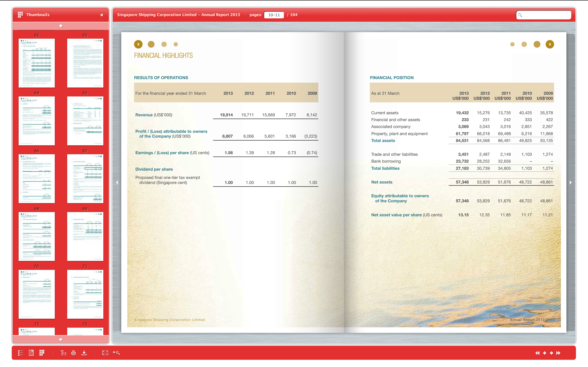
Task: Flip to the next page with right arrow
Action: [571, 183]
